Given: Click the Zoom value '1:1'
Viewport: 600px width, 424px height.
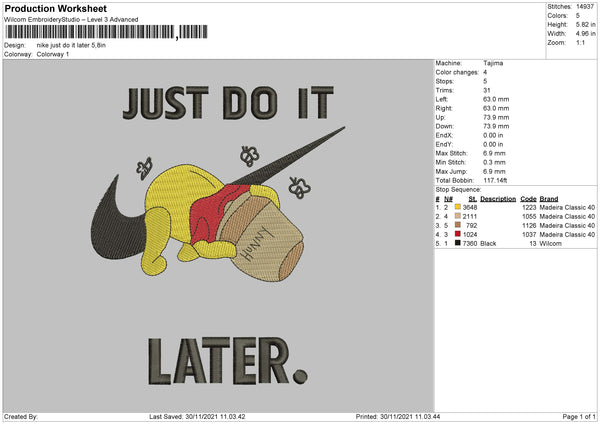Looking at the screenshot, I should pyautogui.click(x=580, y=43).
